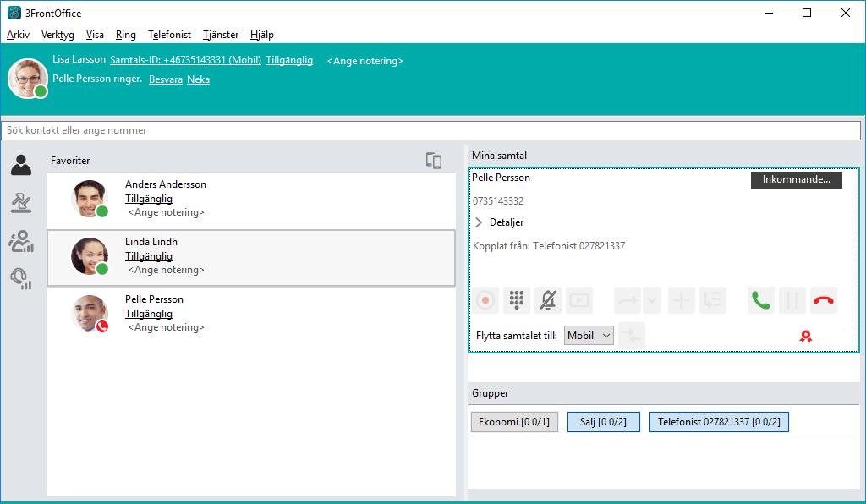Click Pelle Persson's Tillgänglig status
The image size is (866, 504).
pyautogui.click(x=149, y=314)
